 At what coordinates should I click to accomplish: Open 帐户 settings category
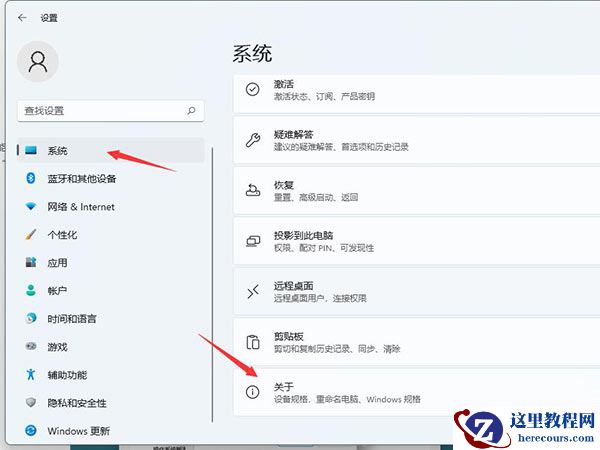(x=111, y=290)
